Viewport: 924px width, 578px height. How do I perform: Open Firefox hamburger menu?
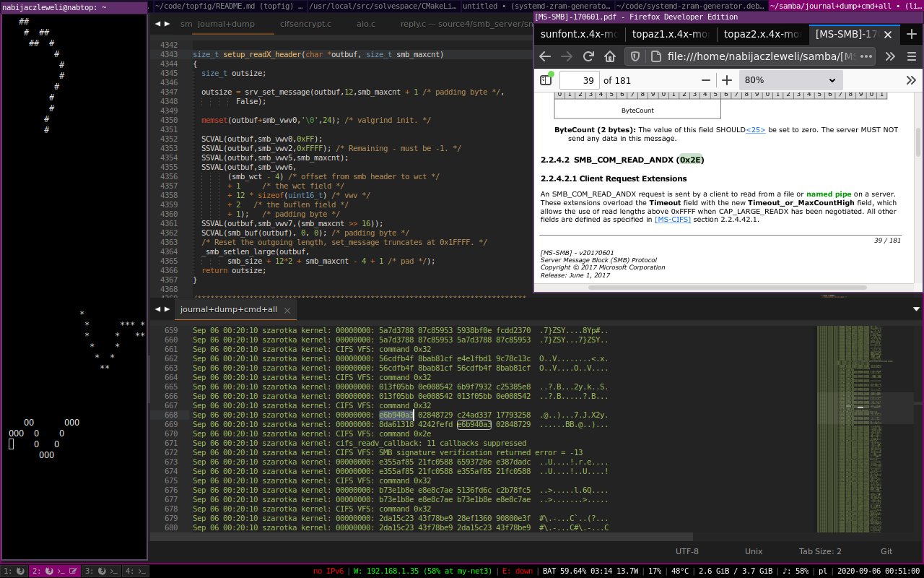[x=912, y=56]
